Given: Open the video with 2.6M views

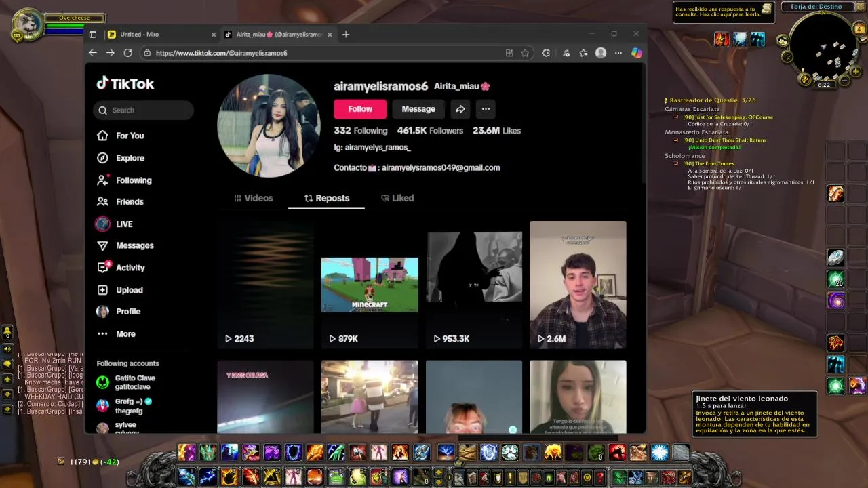Looking at the screenshot, I should [578, 285].
